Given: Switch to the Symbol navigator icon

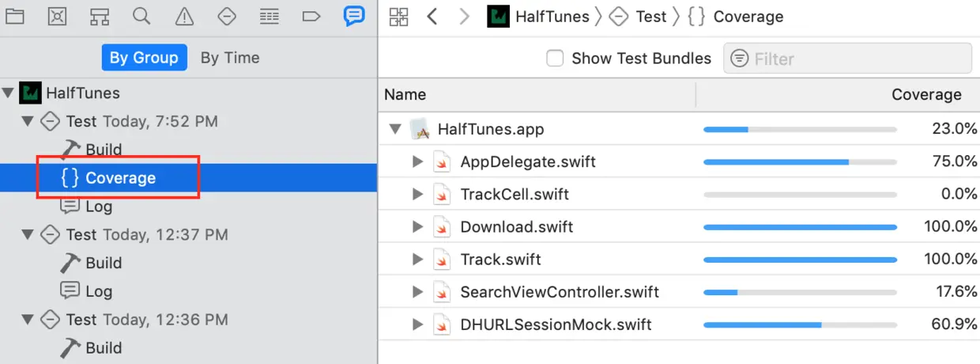Looking at the screenshot, I should (100, 16).
